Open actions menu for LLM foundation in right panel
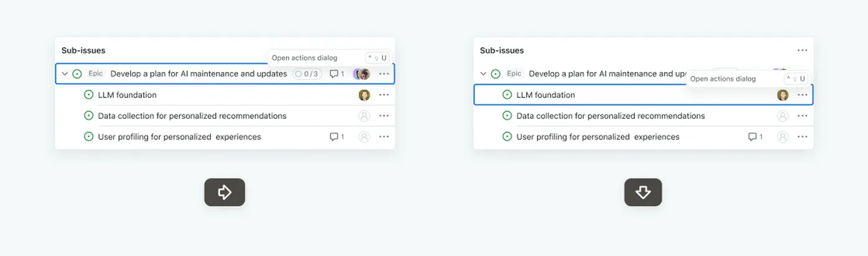 (x=802, y=95)
